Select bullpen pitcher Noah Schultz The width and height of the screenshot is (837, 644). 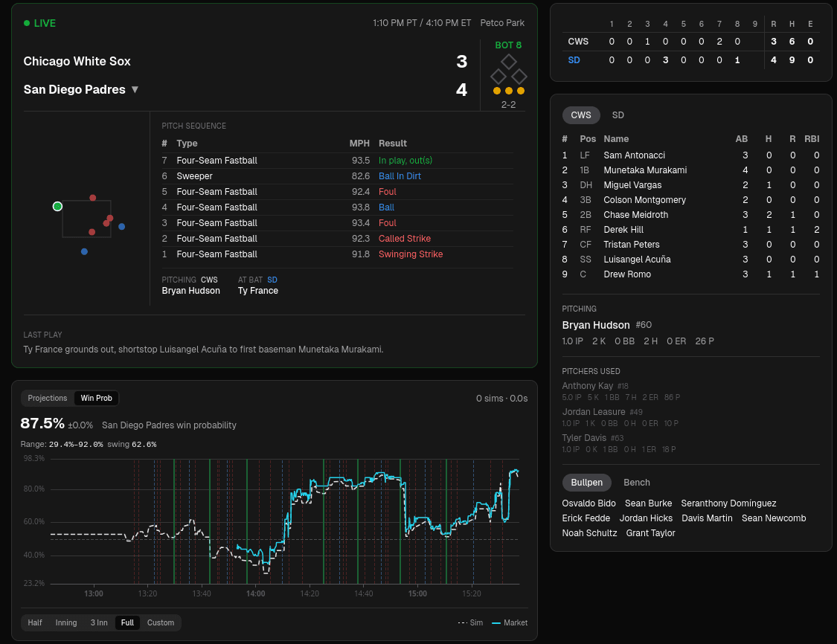589,533
